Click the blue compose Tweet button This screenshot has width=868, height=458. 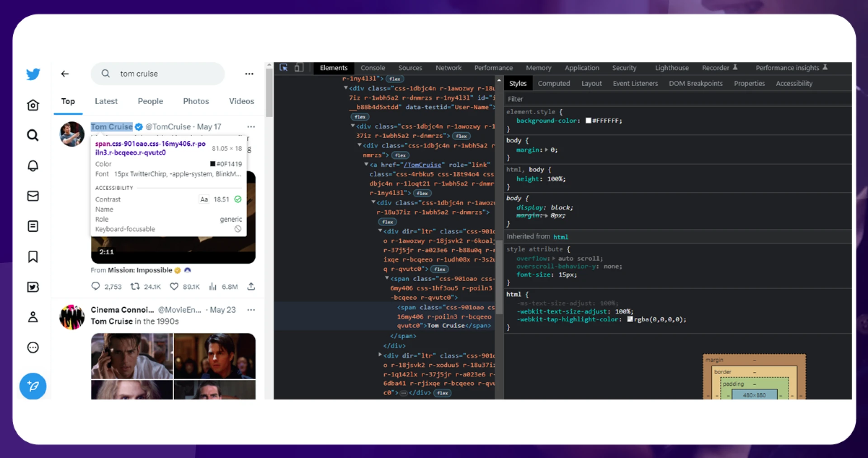click(x=33, y=386)
